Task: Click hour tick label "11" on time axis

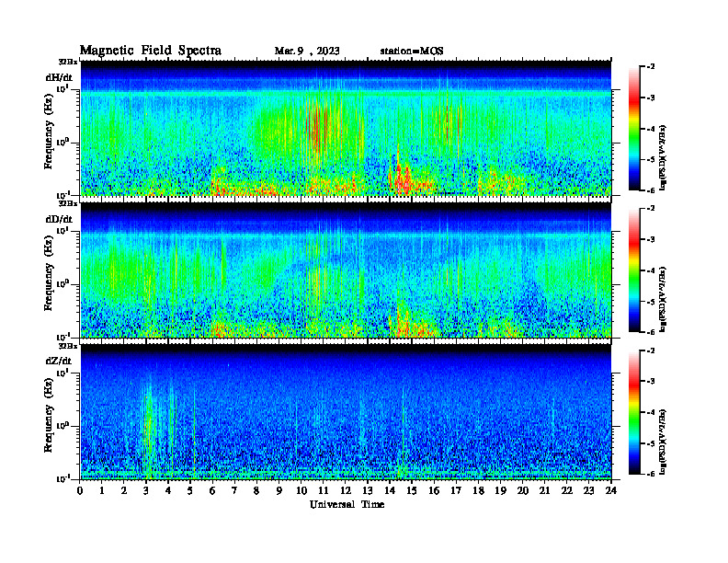Action: coord(324,491)
